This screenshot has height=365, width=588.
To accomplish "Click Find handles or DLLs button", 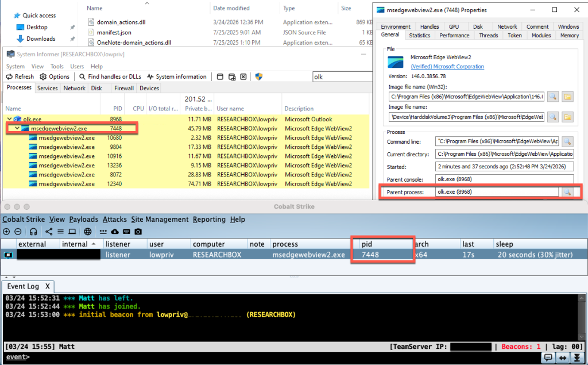I will coord(110,76).
